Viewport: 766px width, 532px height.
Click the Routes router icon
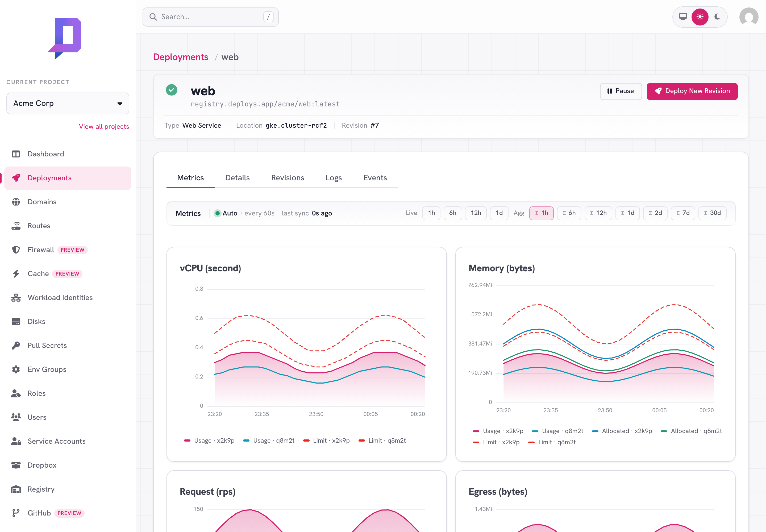pyautogui.click(x=16, y=226)
